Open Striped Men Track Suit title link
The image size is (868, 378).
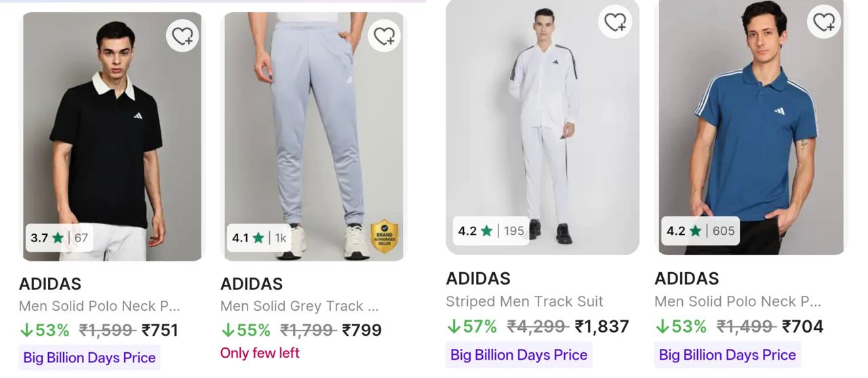[x=524, y=301]
